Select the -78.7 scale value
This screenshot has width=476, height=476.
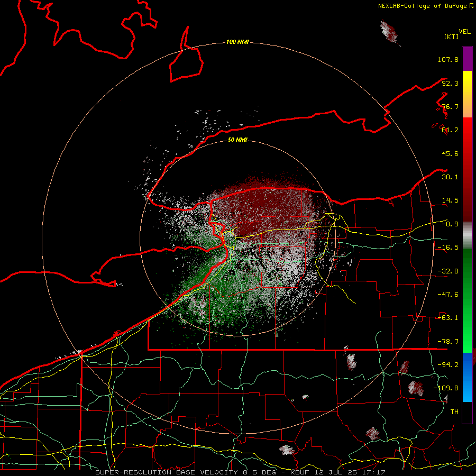[448, 342]
